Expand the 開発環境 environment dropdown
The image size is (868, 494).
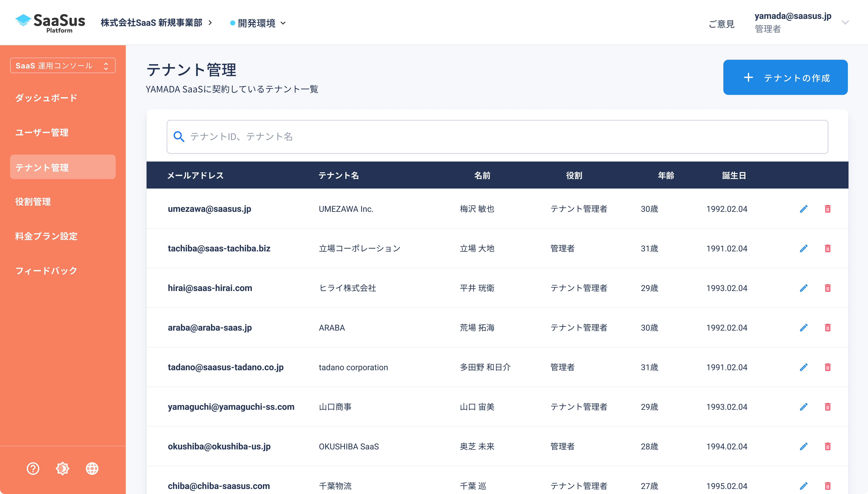(x=258, y=23)
